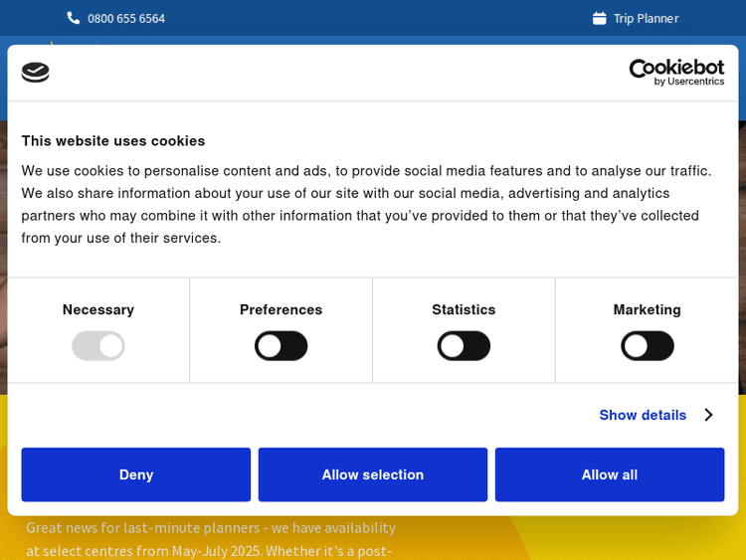Call the 0800 655 6564 number link
The image size is (746, 560).
(x=126, y=18)
